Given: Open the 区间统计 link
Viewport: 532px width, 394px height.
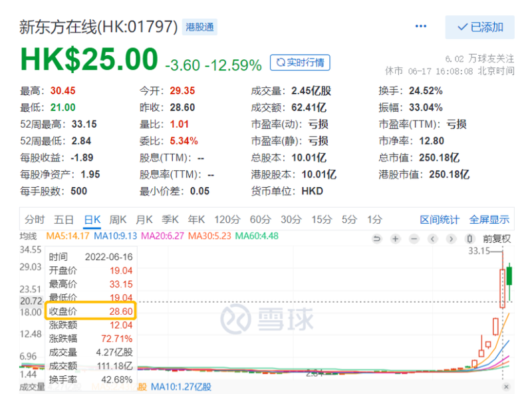Looking at the screenshot, I should tap(440, 220).
